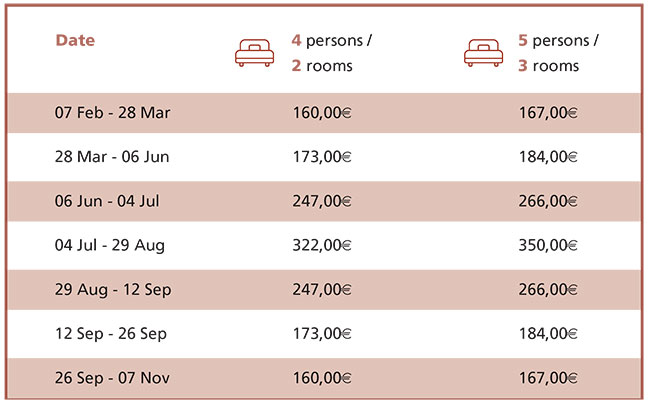
Task: Choose the 12 Sep - 26 Sep period
Action: point(111,334)
